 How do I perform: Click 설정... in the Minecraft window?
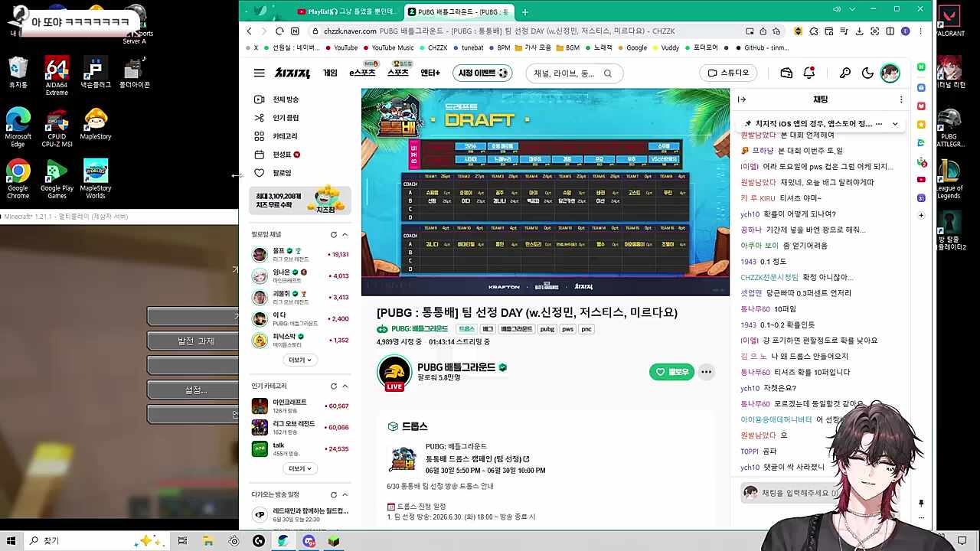tap(193, 390)
